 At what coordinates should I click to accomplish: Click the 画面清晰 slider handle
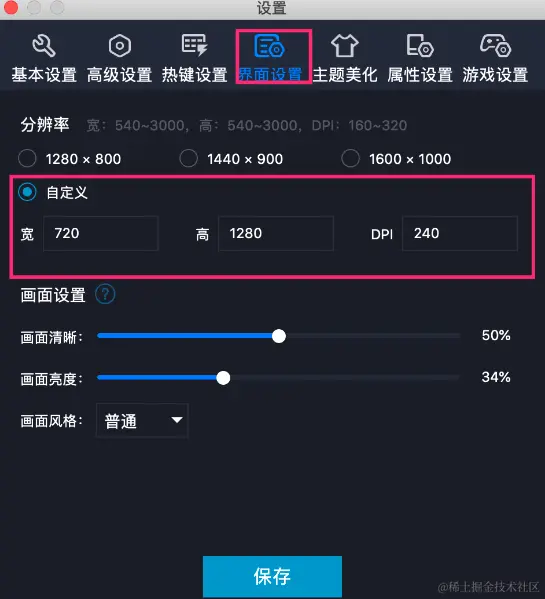click(x=279, y=336)
